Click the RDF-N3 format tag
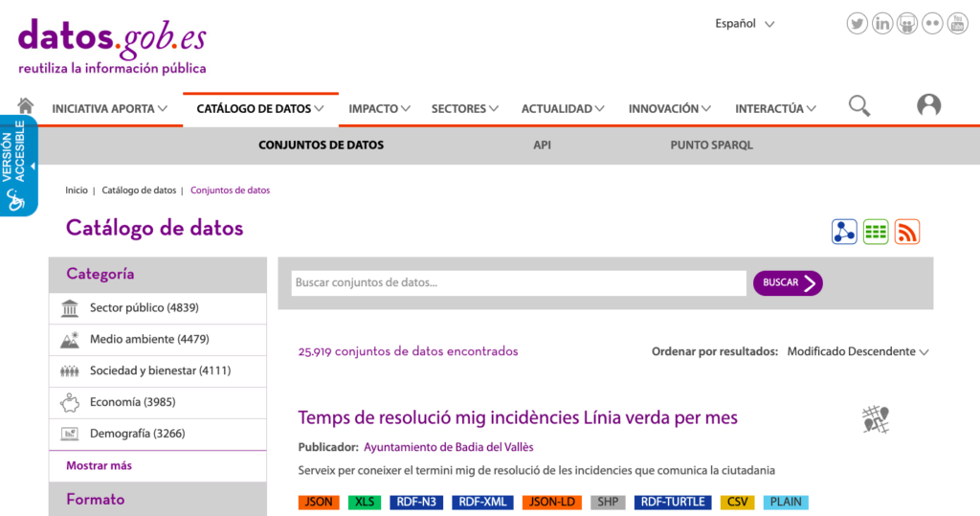Viewport: 980px width, 516px height. pos(416,502)
